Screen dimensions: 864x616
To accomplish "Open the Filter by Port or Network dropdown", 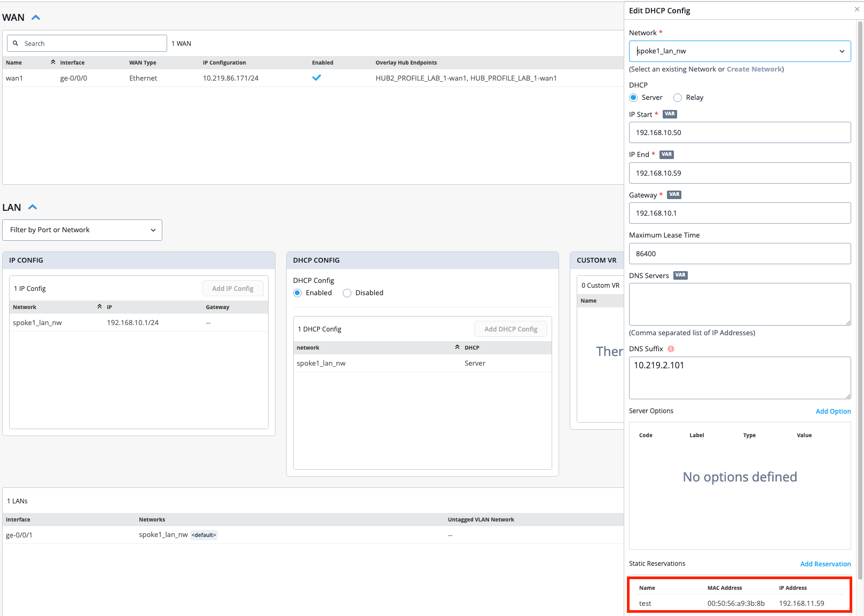I will [82, 230].
